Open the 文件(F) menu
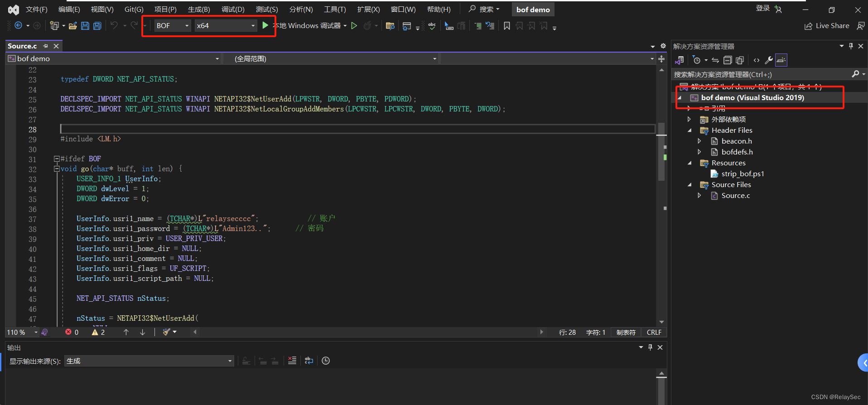 [x=37, y=10]
